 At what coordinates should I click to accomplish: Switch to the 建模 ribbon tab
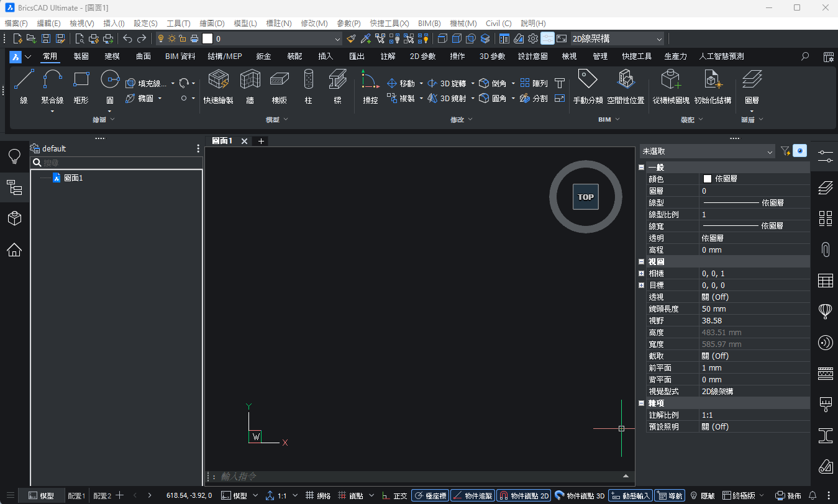112,56
